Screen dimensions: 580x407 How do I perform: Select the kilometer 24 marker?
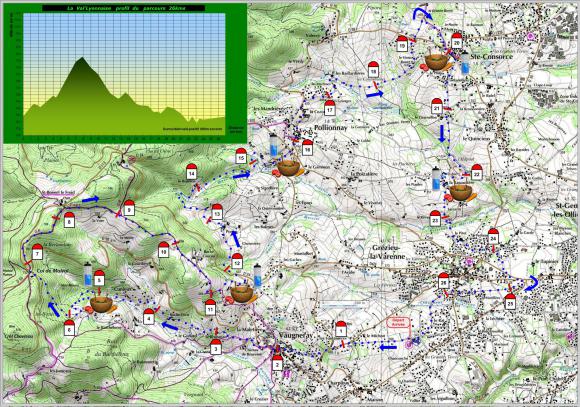(x=493, y=236)
